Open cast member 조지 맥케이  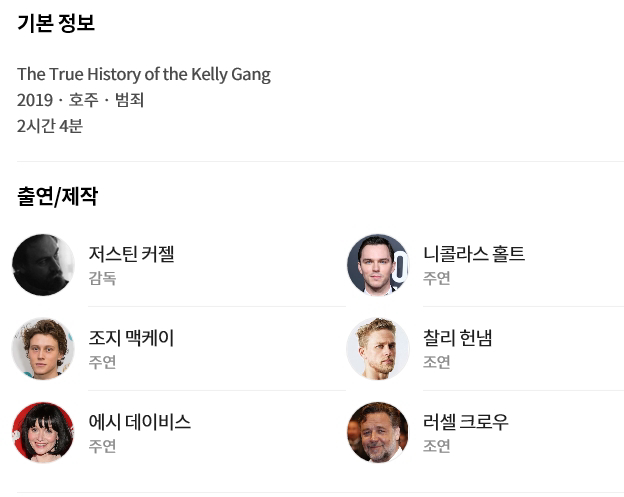coord(131,338)
